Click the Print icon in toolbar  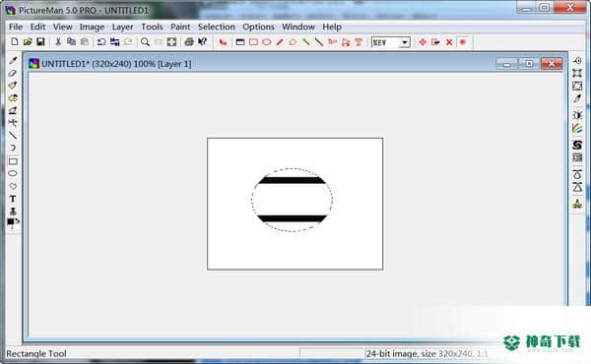click(189, 41)
